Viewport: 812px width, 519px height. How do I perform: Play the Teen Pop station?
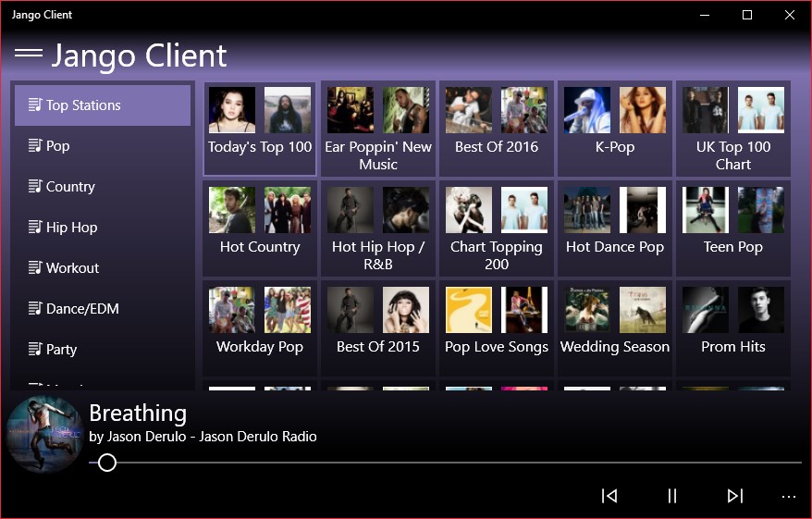[732, 229]
